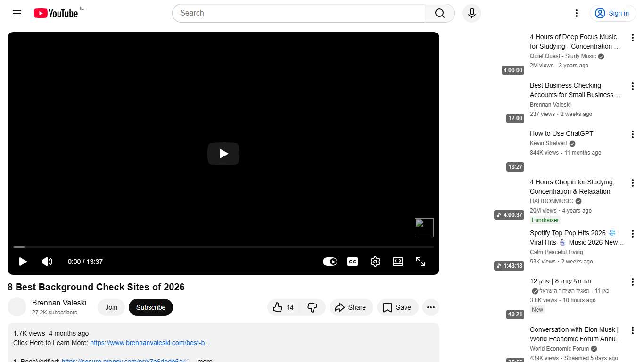Enable autoplay for next video

330,262
